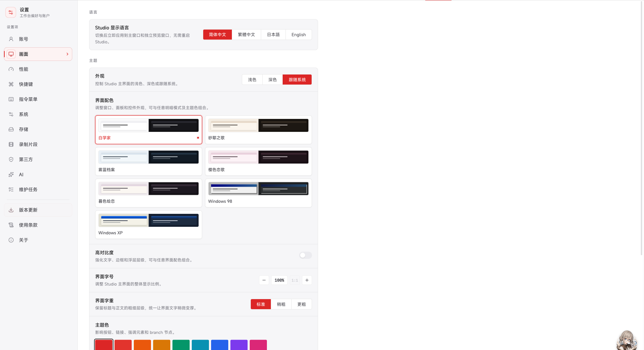Switch display language to 简体中文

[x=218, y=34]
